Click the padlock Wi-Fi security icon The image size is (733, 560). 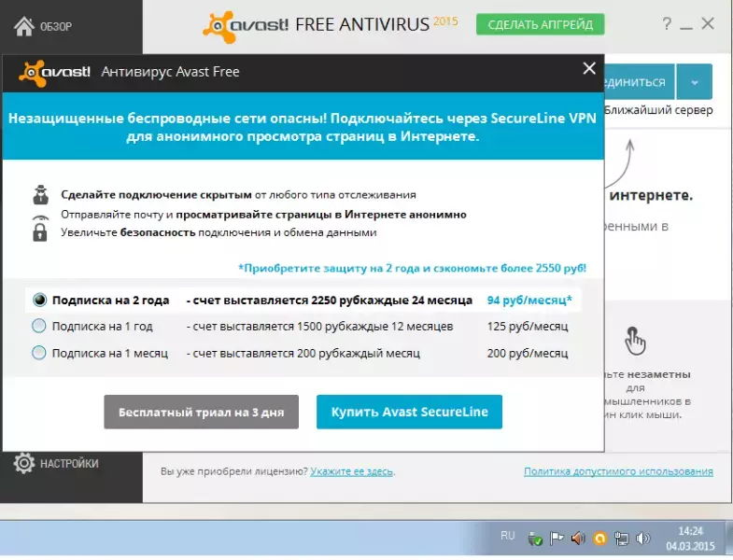click(40, 228)
